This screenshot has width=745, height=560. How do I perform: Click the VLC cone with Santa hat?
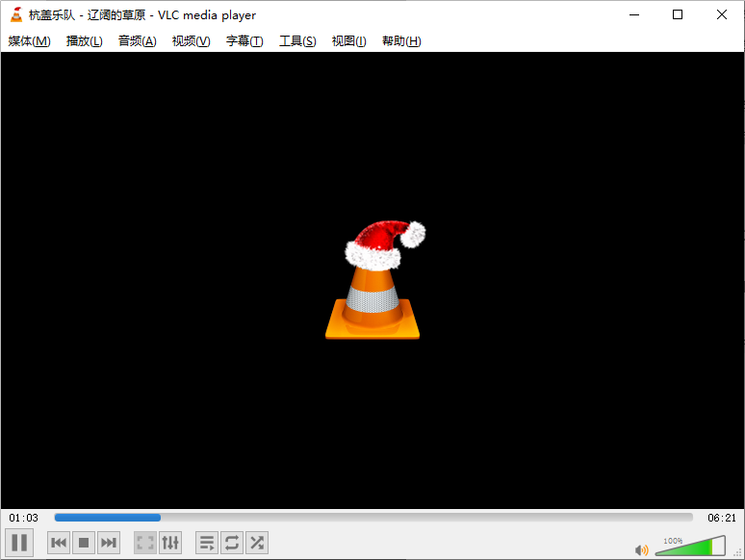pyautogui.click(x=375, y=280)
